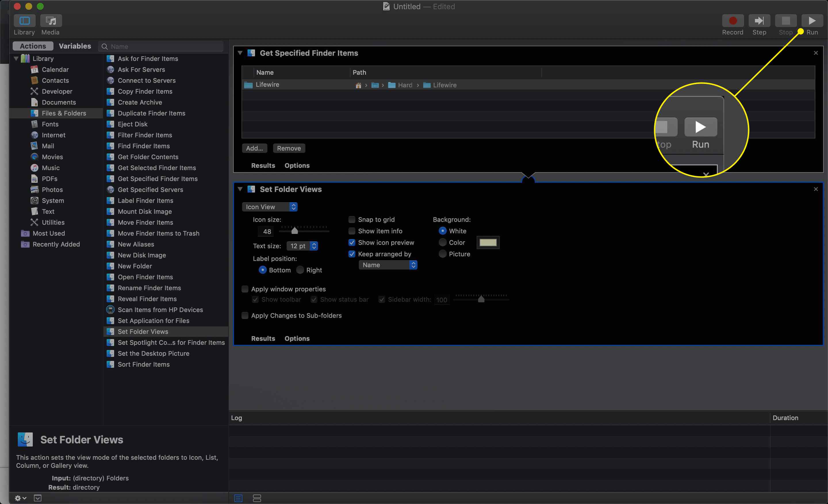Screen dimensions: 828x504
Task: Click the Add button in Finder Items
Action: [x=254, y=148]
